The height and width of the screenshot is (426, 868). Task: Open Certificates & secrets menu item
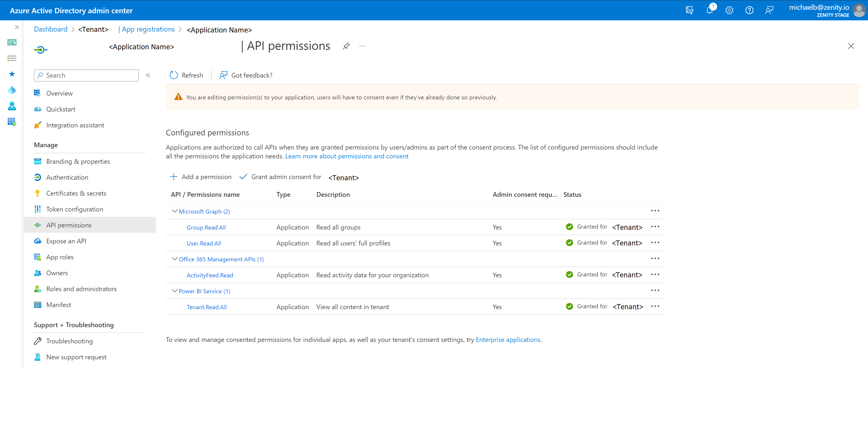point(76,193)
